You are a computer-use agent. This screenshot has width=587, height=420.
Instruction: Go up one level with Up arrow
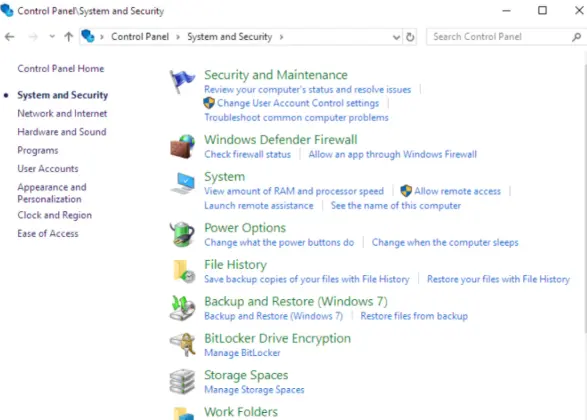pyautogui.click(x=69, y=37)
